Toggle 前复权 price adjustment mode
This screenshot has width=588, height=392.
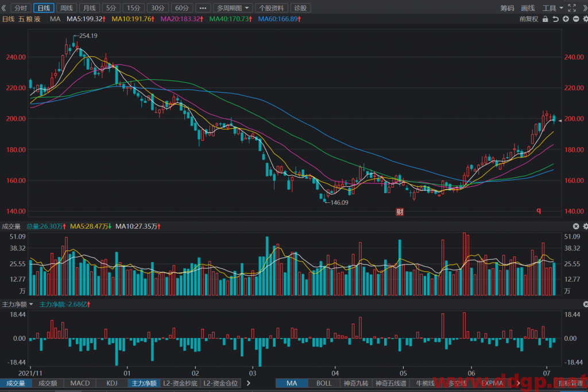(x=529, y=19)
